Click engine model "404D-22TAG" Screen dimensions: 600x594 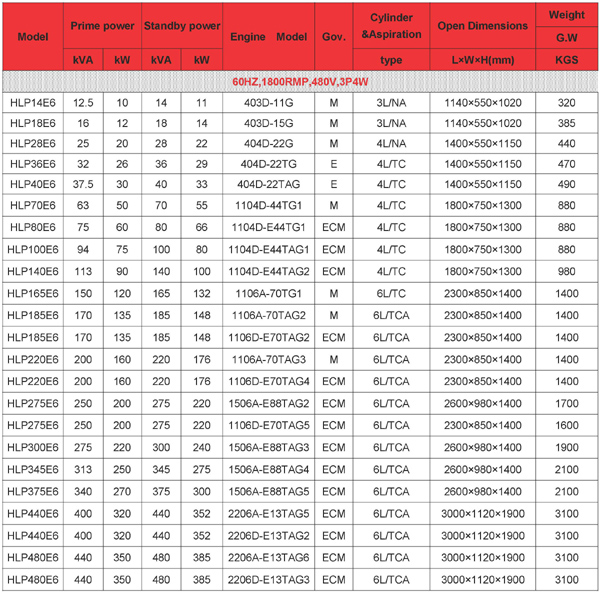click(x=269, y=184)
